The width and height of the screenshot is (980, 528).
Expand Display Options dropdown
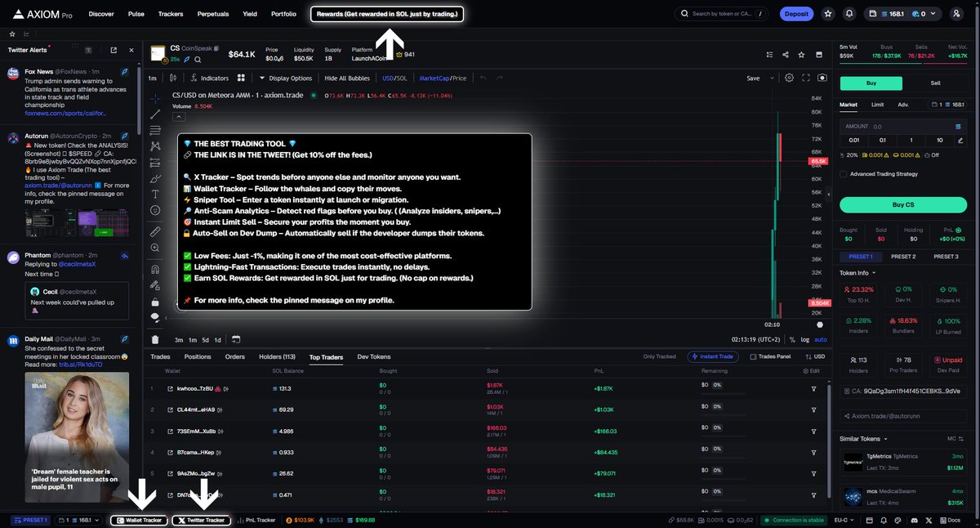[x=285, y=78]
